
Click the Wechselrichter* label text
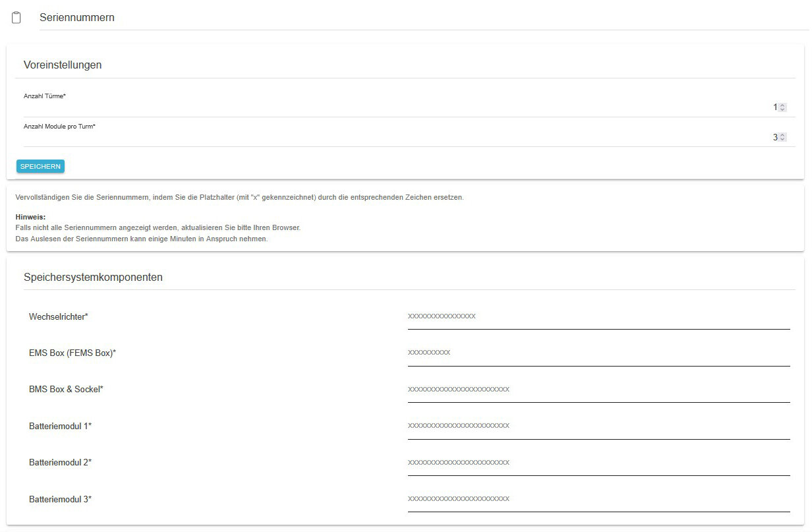59,317
